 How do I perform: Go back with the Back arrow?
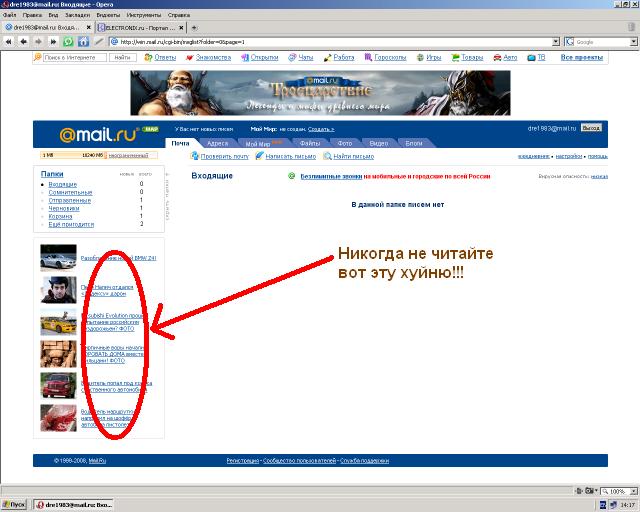(x=24, y=42)
